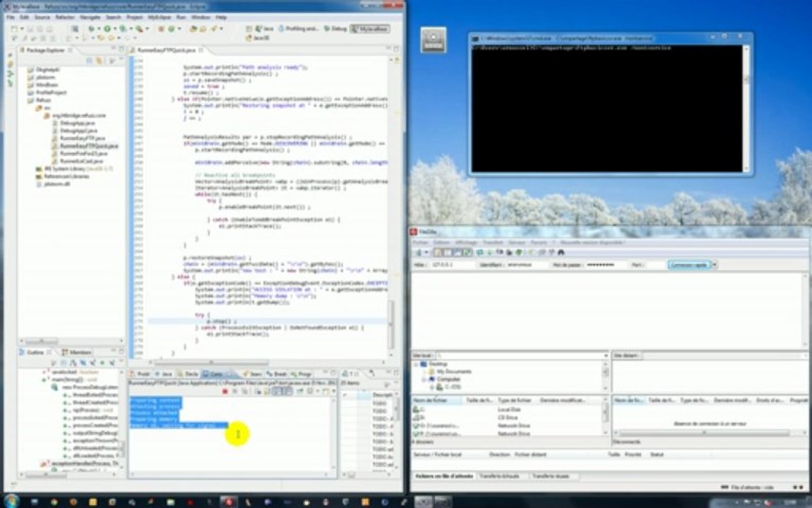Click the red Terminate button in Console
Image resolution: width=812 pixels, height=508 pixels.
click(226, 392)
